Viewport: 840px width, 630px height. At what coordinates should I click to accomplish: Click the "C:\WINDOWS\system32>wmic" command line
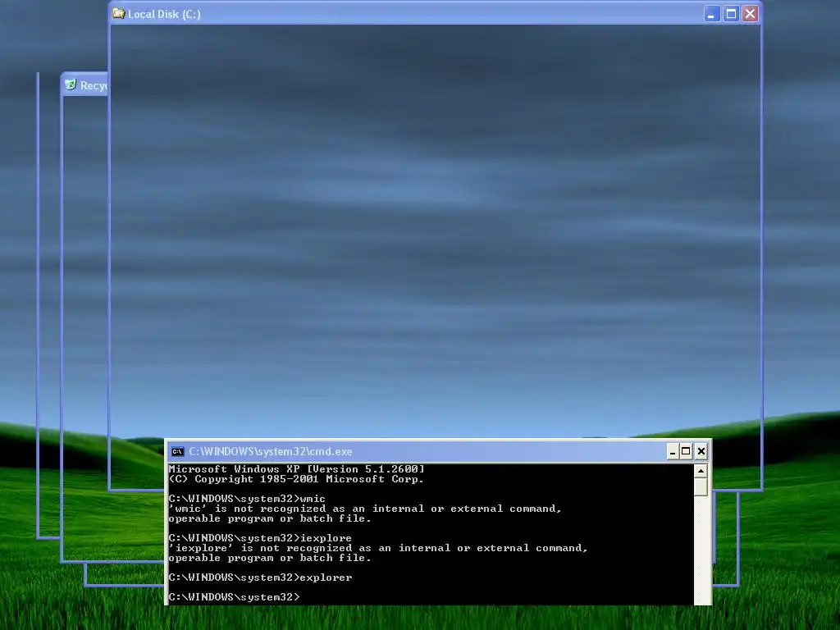click(247, 499)
